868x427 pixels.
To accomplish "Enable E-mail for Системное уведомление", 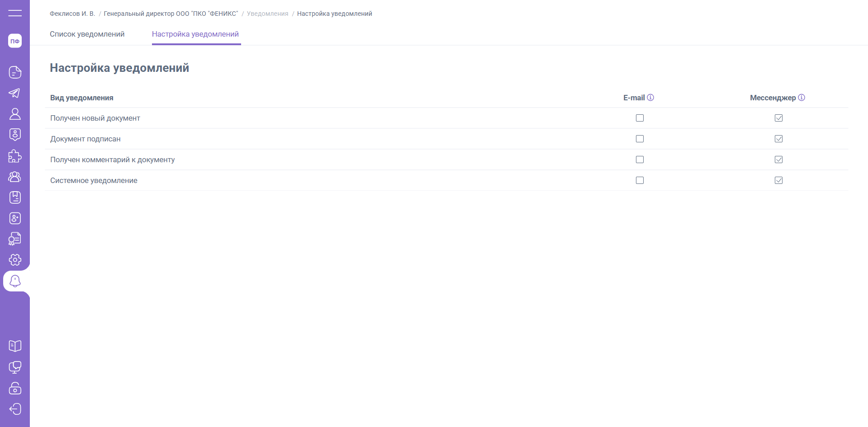I will pyautogui.click(x=640, y=180).
